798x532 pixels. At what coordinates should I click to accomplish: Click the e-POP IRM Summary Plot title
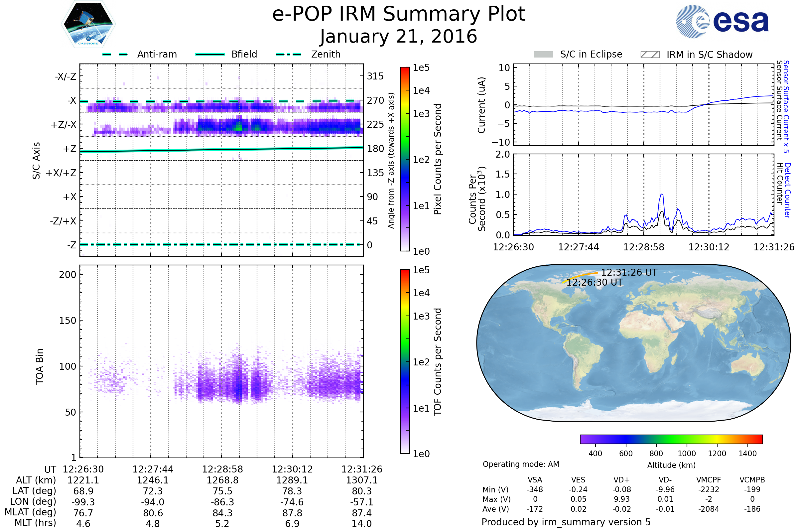tap(399, 14)
